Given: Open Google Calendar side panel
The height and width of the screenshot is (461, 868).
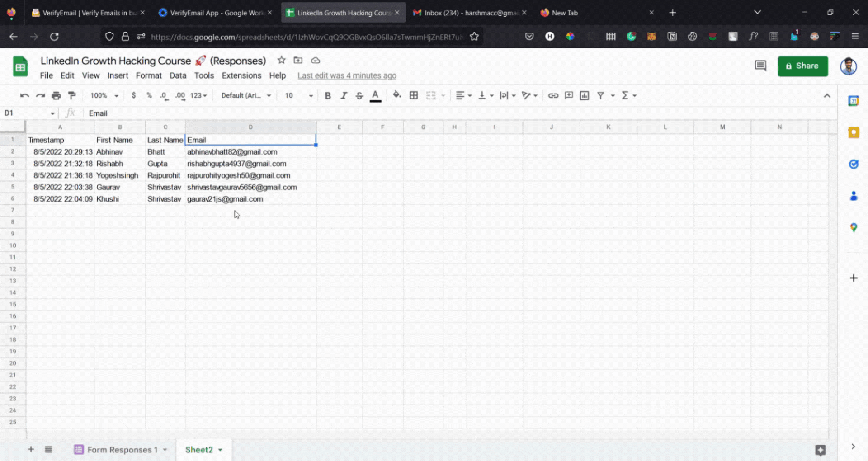Looking at the screenshot, I should (x=854, y=101).
